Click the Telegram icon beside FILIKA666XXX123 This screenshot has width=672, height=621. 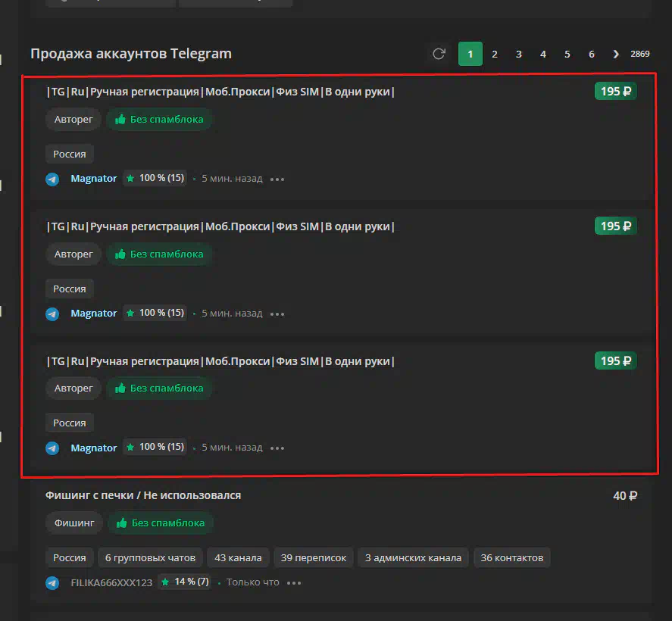(52, 583)
